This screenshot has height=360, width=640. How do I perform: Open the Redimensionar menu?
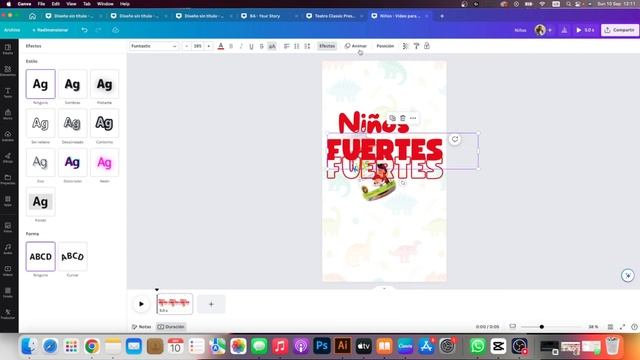point(50,30)
